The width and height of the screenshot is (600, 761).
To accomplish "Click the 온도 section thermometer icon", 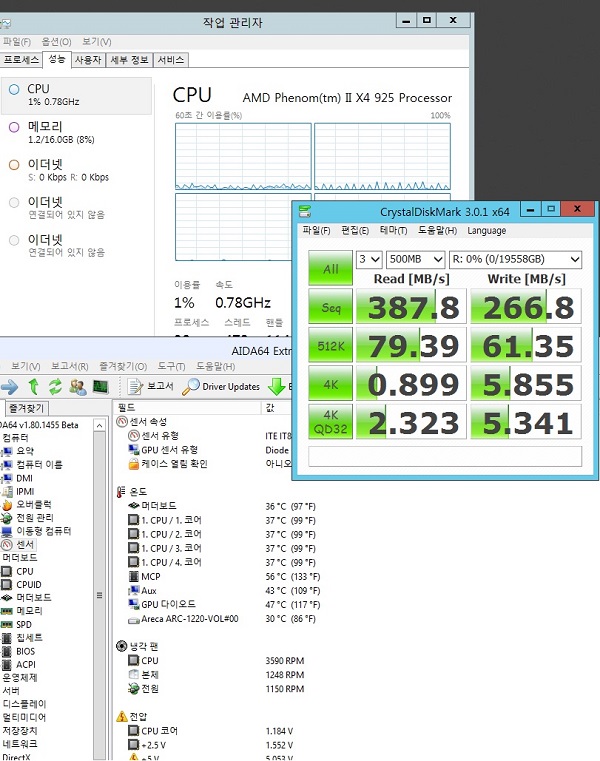I will [x=121, y=492].
